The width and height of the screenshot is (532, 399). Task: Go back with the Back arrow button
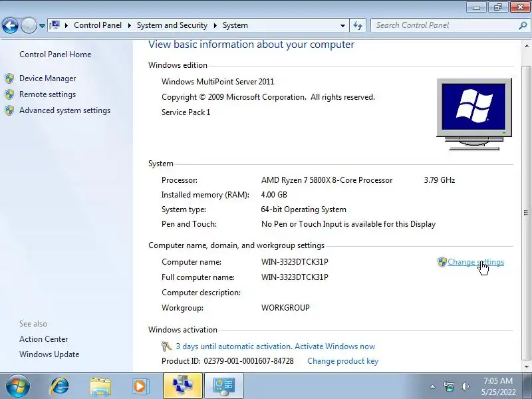[10, 25]
